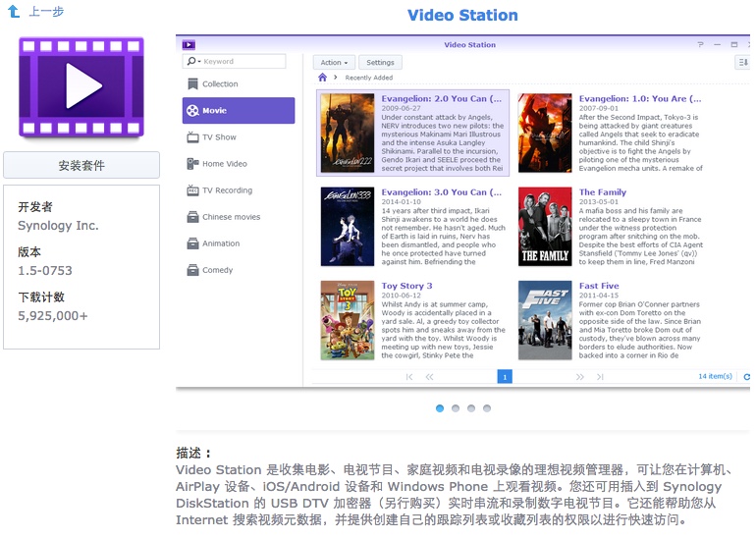Open the search keyword dropdown magnifier
This screenshot has width=756, height=539.
click(193, 62)
